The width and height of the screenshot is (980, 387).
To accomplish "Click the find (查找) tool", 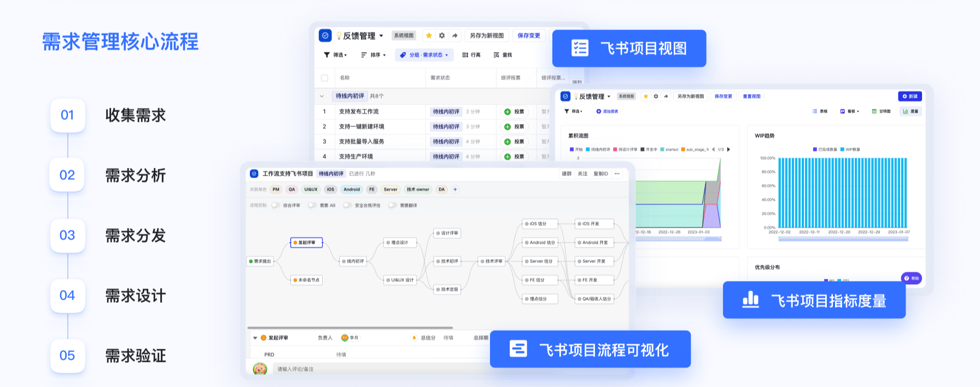I will click(x=503, y=55).
